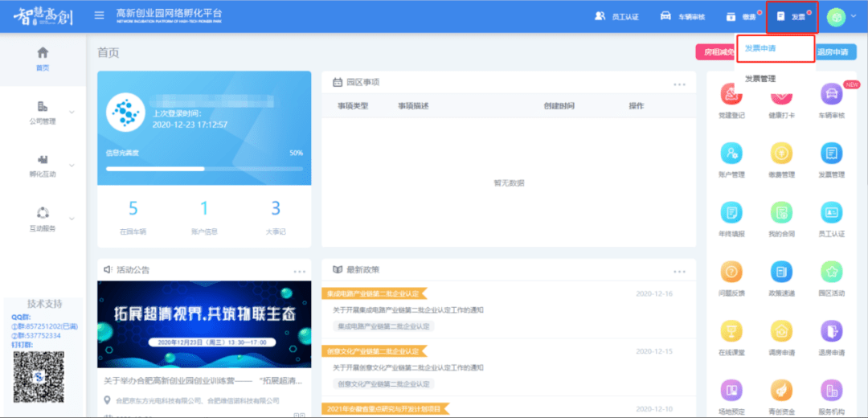This screenshot has width=868, height=418.
Task: Open the 关于举办合肥高新创业园创业训练营 announcement title
Action: 203,382
